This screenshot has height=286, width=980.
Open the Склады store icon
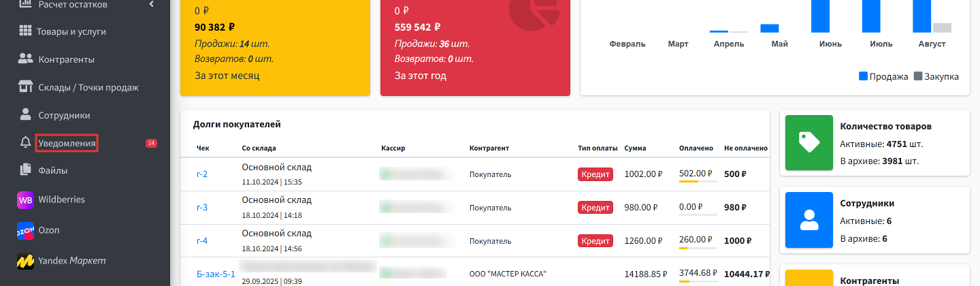click(x=26, y=86)
